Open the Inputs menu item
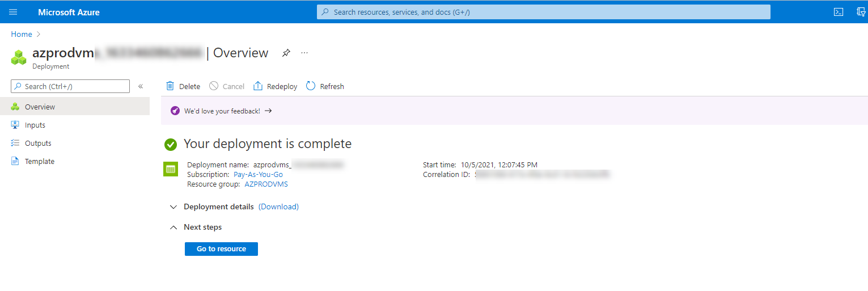 coord(75,125)
